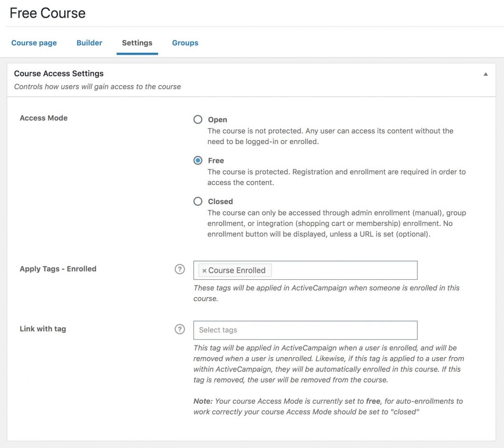This screenshot has height=448, width=504.
Task: Click the Link with tag label
Action: coord(43,329)
